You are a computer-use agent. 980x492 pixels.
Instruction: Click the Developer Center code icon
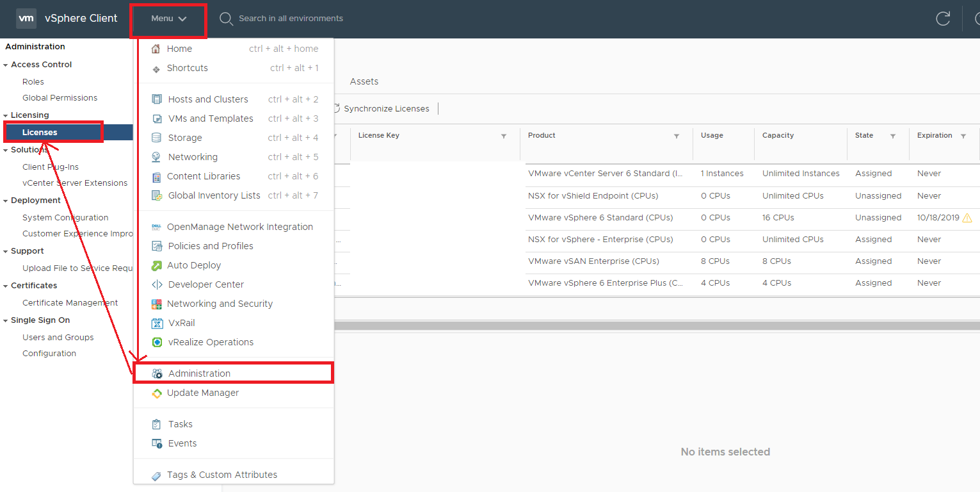pos(157,284)
